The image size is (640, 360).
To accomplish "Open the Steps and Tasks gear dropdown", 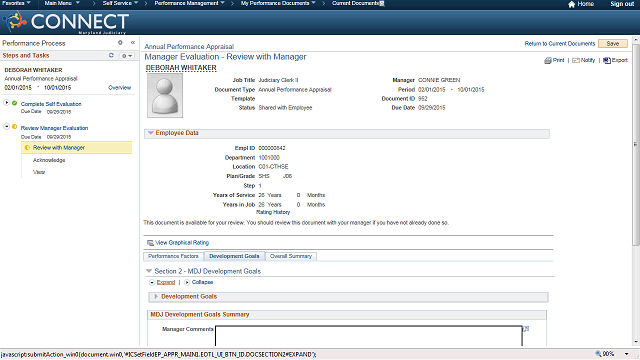I will [x=127, y=56].
